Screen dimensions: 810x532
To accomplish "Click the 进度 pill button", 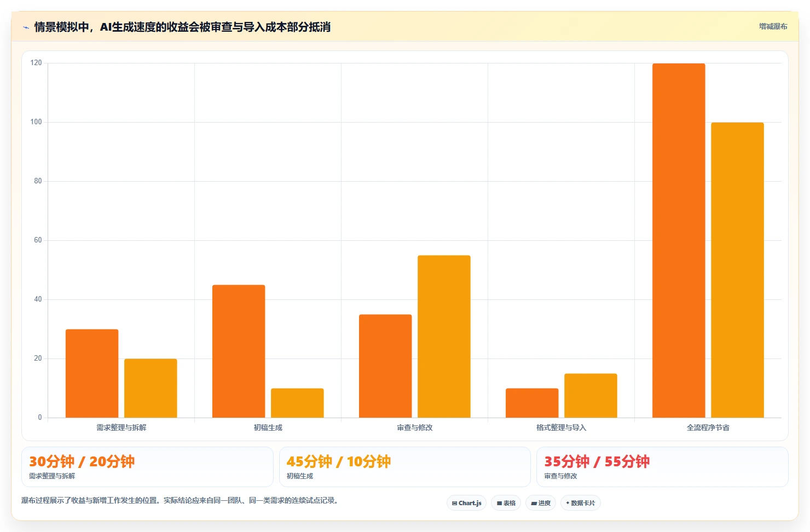I will tap(541, 503).
